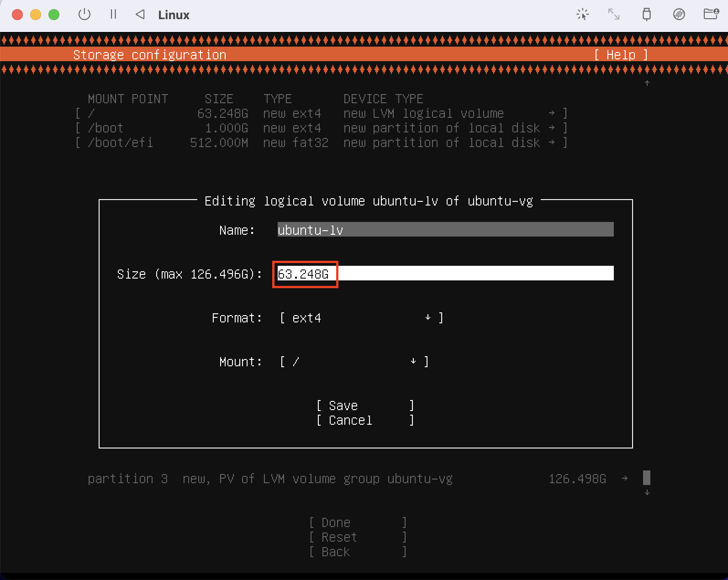This screenshot has width=728, height=580.
Task: Open the Help menu in installer
Action: click(621, 55)
